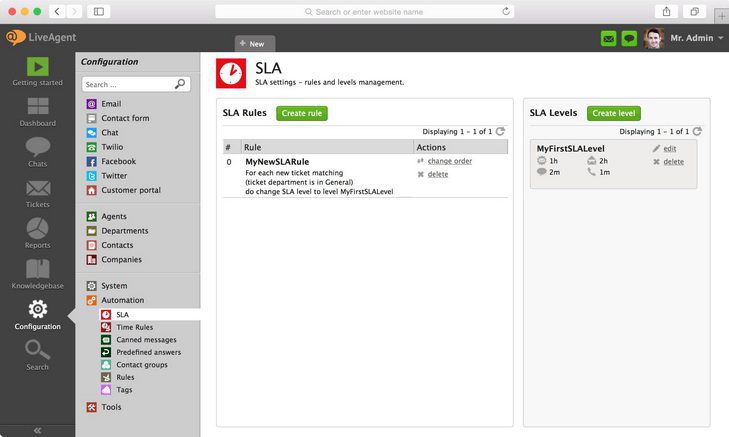Viewport: 729px width, 437px height.
Task: Open Knowledgebase in the left sidebar
Action: point(37,274)
